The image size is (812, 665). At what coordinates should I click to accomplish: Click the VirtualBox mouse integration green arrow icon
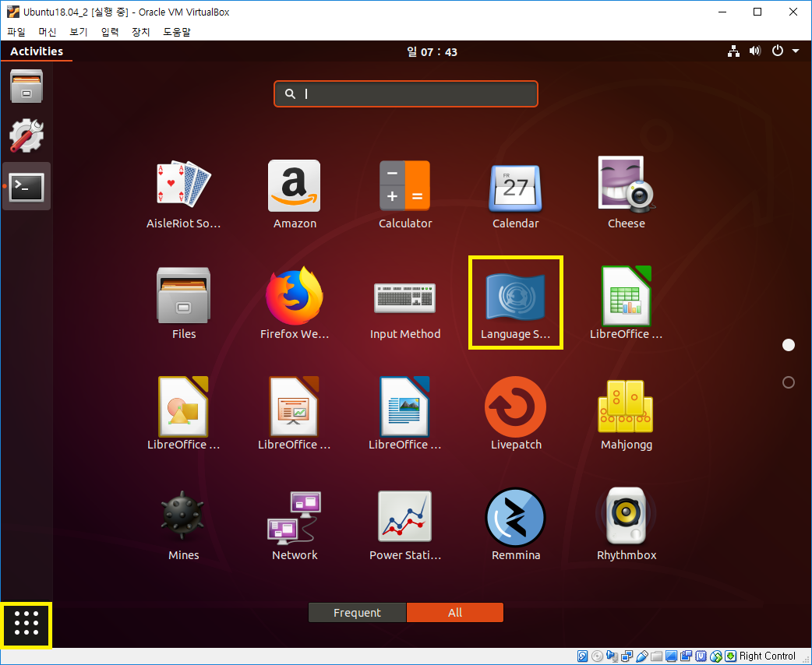[730, 656]
